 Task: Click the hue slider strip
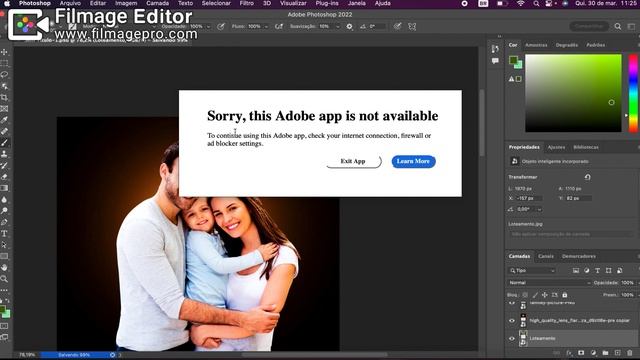coord(633,93)
